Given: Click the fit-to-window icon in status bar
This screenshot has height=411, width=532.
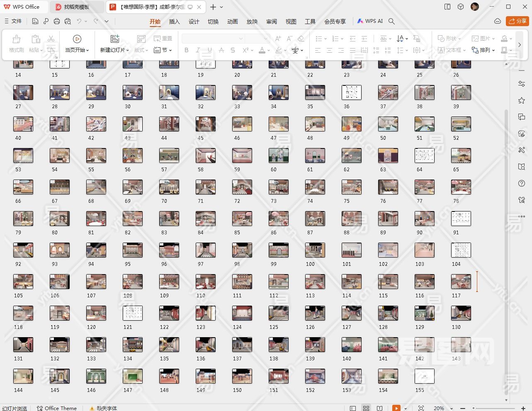Looking at the screenshot, I should coord(421,408).
